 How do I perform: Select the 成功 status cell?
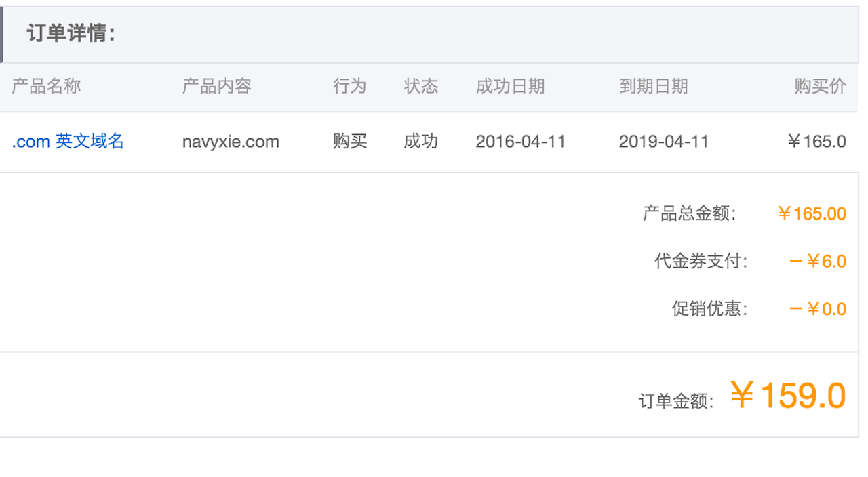click(x=421, y=142)
